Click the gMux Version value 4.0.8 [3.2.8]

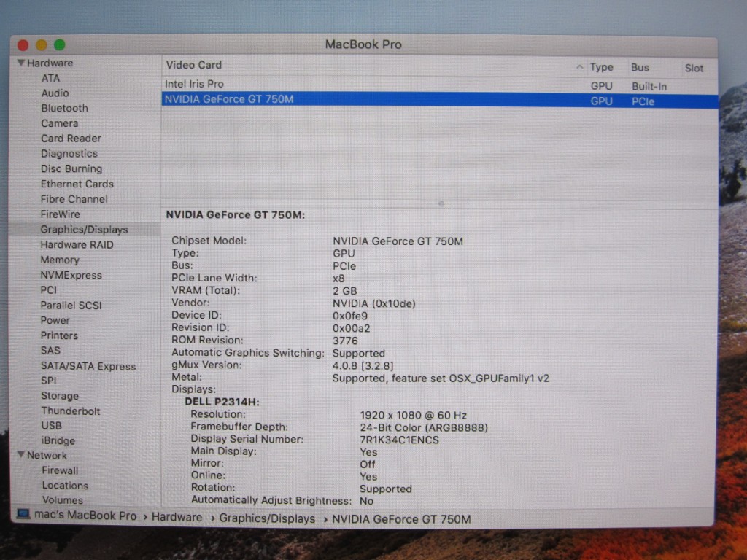coord(363,366)
